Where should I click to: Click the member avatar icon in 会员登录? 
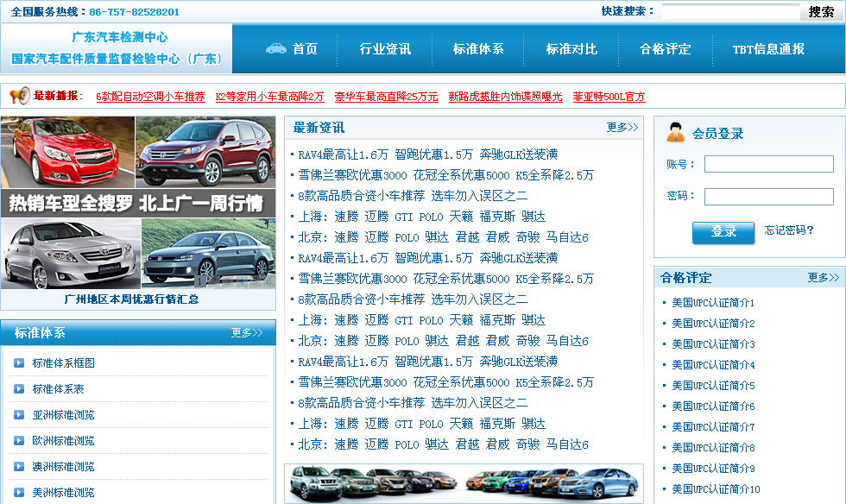pyautogui.click(x=675, y=134)
